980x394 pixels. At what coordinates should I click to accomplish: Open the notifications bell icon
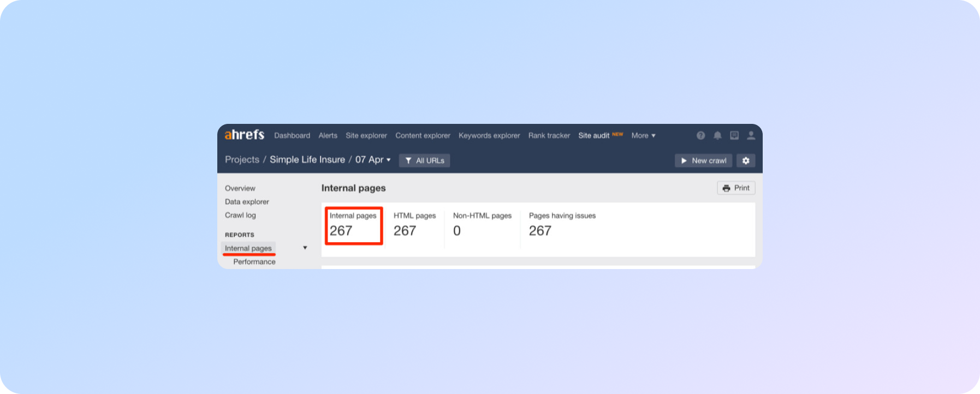[x=717, y=135]
